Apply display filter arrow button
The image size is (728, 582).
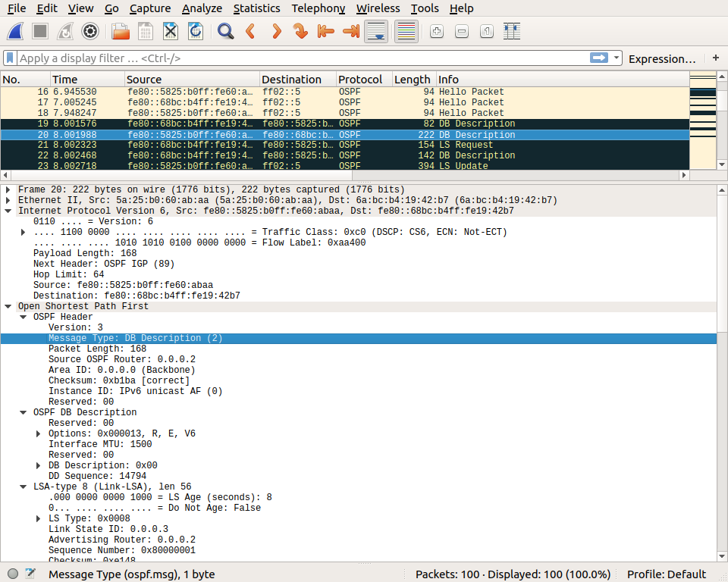pos(599,58)
